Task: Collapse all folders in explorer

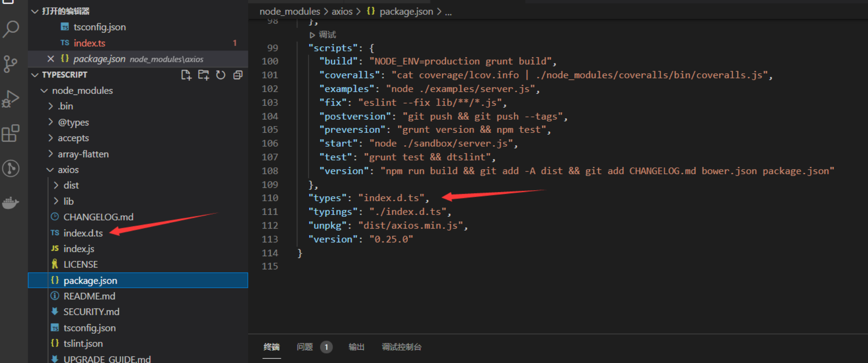Action: [238, 75]
